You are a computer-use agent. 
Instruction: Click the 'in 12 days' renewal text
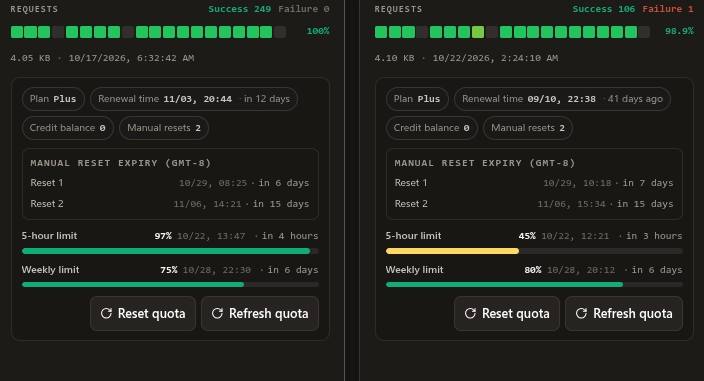click(267, 99)
